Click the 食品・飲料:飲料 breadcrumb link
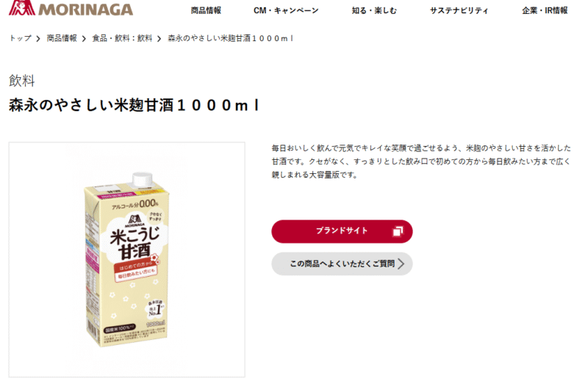 coord(122,38)
